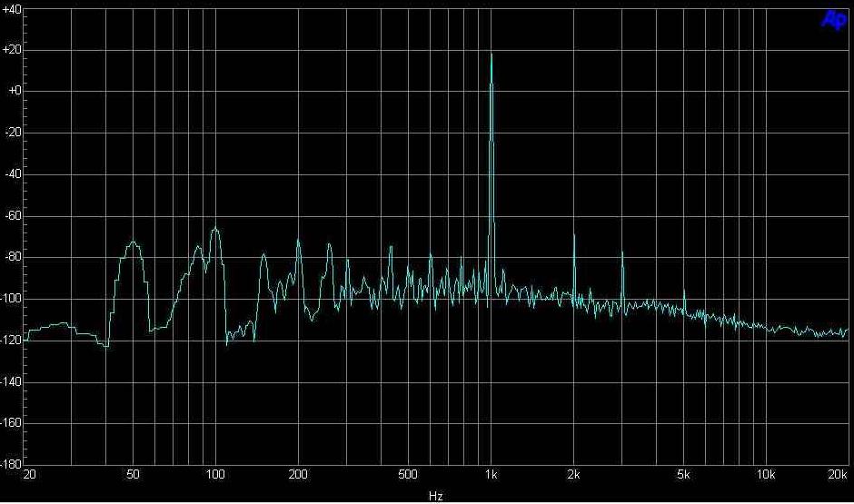Click the -40 y-axis label
854x504 pixels.
[x=13, y=174]
